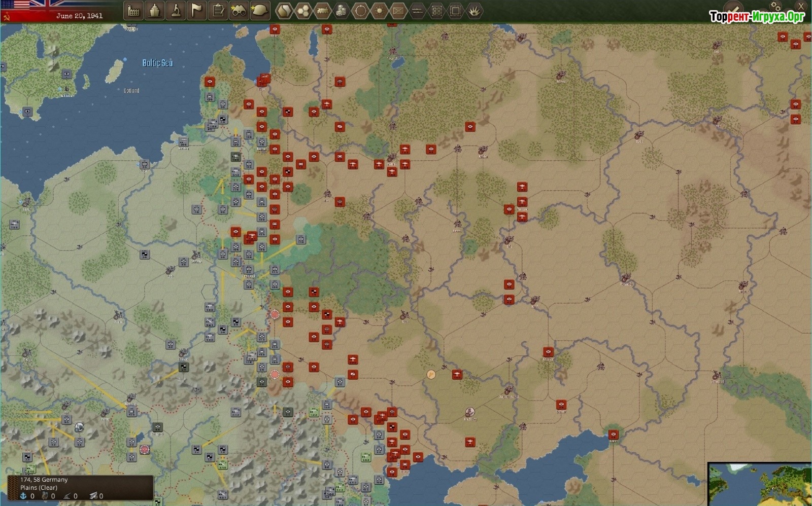Click the mini-map in bottom right corner

[x=760, y=484]
